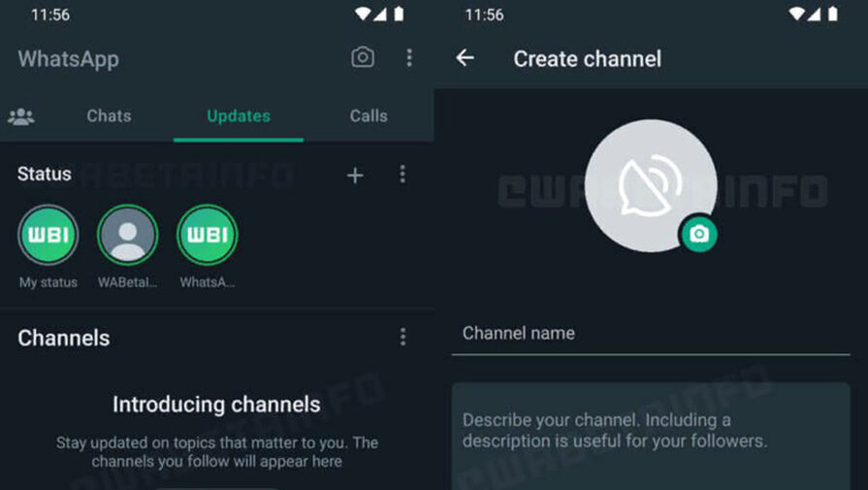Focus the channel description text box
This screenshot has height=490, width=868.
(x=651, y=437)
